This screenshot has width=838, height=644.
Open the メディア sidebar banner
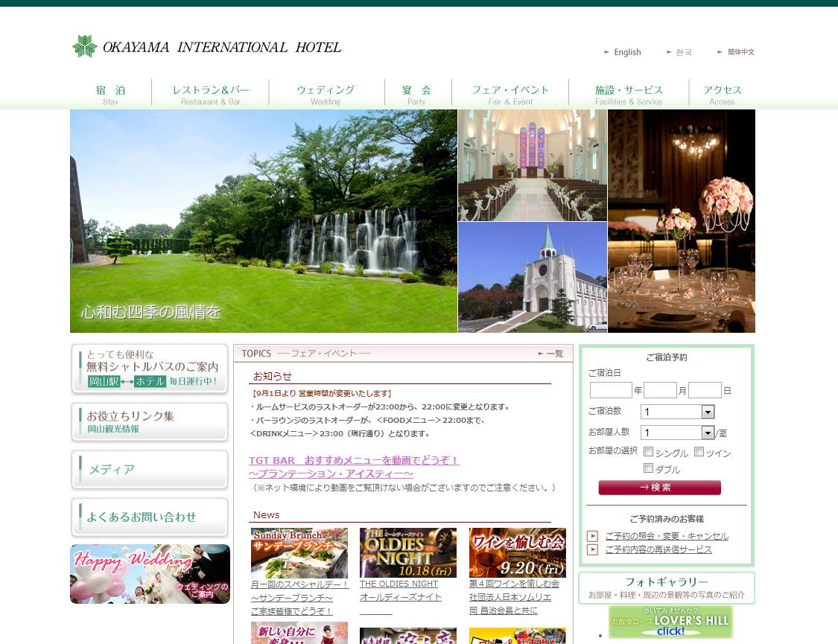[150, 470]
